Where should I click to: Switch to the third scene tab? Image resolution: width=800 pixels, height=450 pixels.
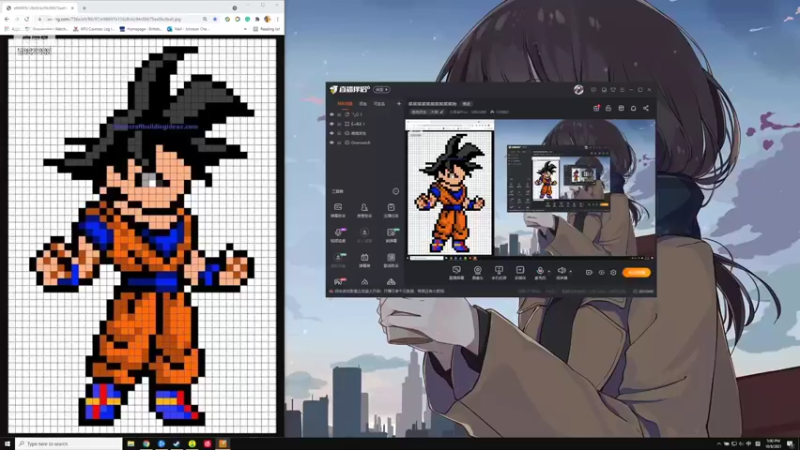click(x=379, y=104)
